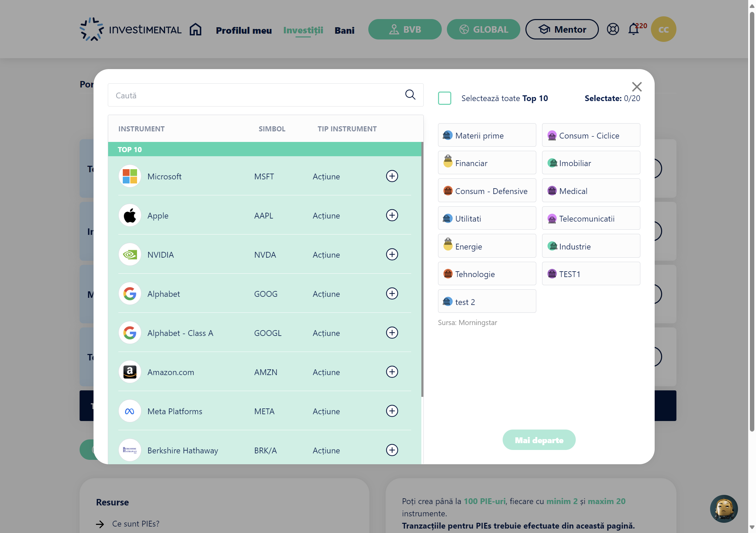Select the Financiar sector filter
This screenshot has width=756, height=533.
point(487,163)
